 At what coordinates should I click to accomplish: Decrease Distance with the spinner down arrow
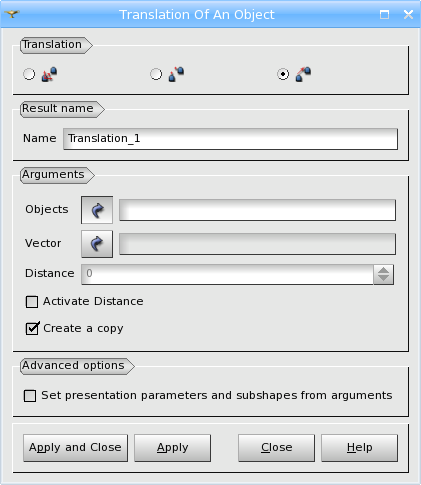pyautogui.click(x=383, y=279)
